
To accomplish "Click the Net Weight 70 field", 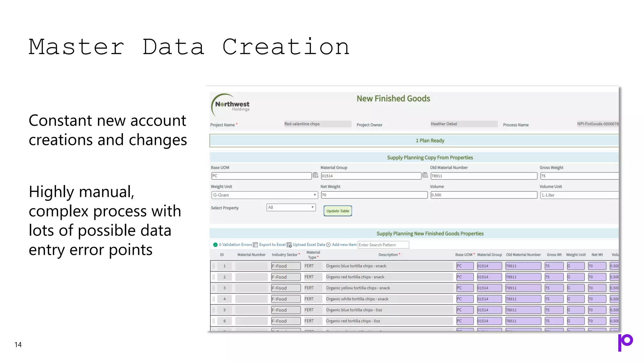I will pos(374,195).
